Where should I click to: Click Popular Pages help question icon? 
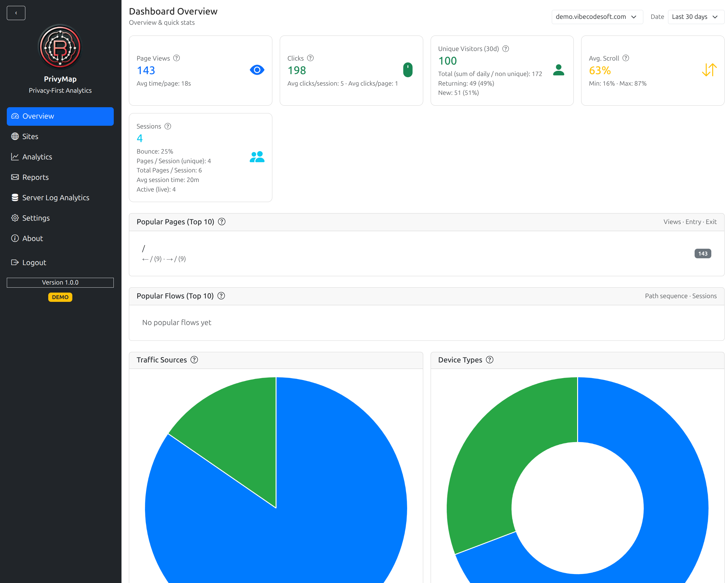pyautogui.click(x=222, y=222)
